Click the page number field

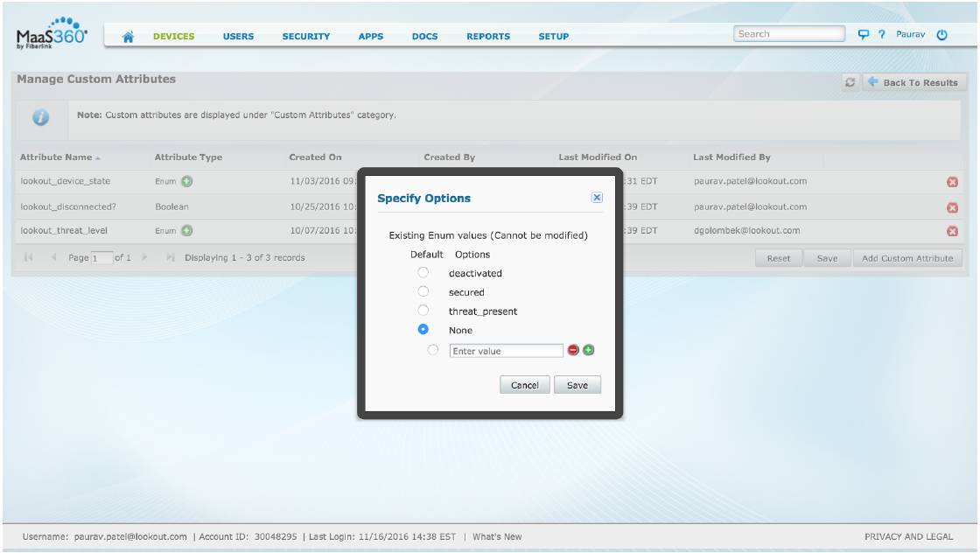pyautogui.click(x=101, y=257)
